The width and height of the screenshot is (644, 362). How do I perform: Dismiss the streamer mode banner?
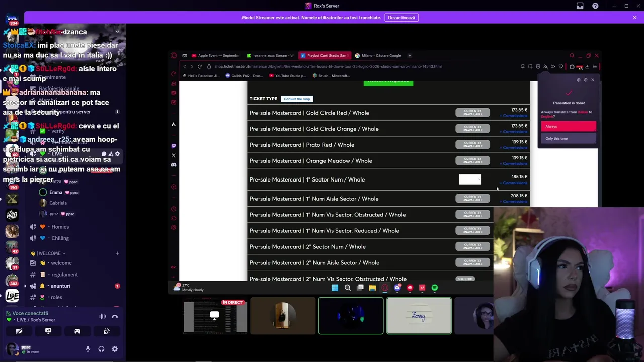coord(634,18)
